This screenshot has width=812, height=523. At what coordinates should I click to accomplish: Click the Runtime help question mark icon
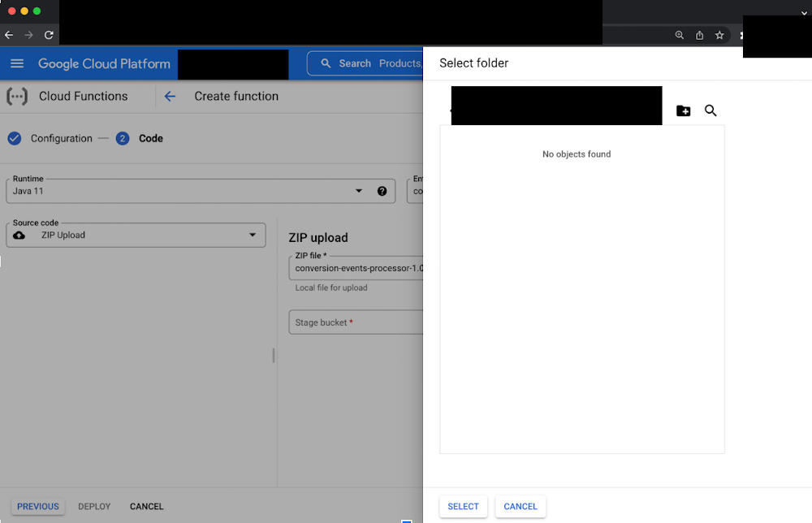click(x=382, y=191)
